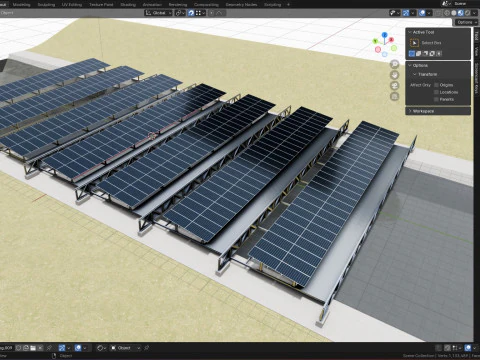The height and width of the screenshot is (360, 480).
Task: Toggle proportional editing in header
Action: coord(211,13)
